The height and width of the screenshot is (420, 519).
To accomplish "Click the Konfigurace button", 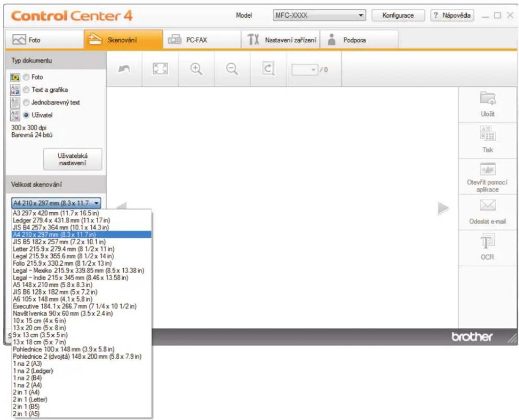I will 398,15.
